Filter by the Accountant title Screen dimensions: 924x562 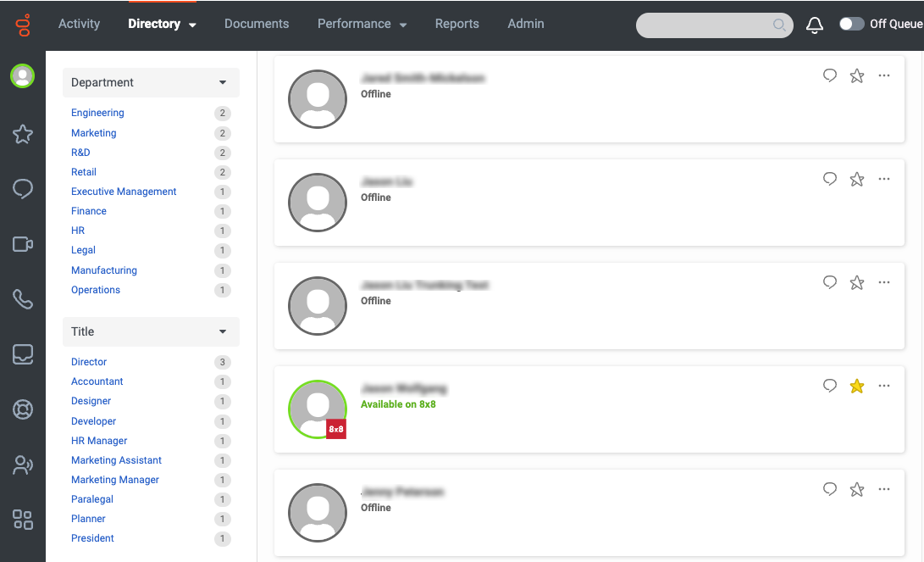[x=97, y=381]
